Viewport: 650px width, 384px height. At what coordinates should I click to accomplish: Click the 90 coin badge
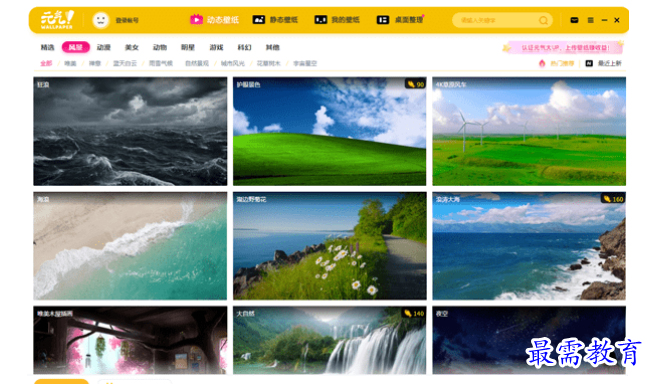point(415,84)
